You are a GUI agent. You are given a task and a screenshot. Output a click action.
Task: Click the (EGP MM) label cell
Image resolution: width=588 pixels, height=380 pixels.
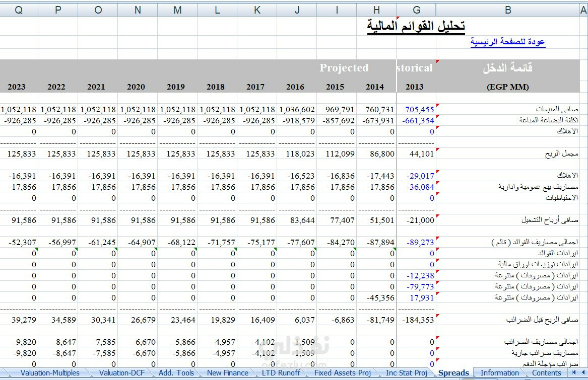pos(508,87)
